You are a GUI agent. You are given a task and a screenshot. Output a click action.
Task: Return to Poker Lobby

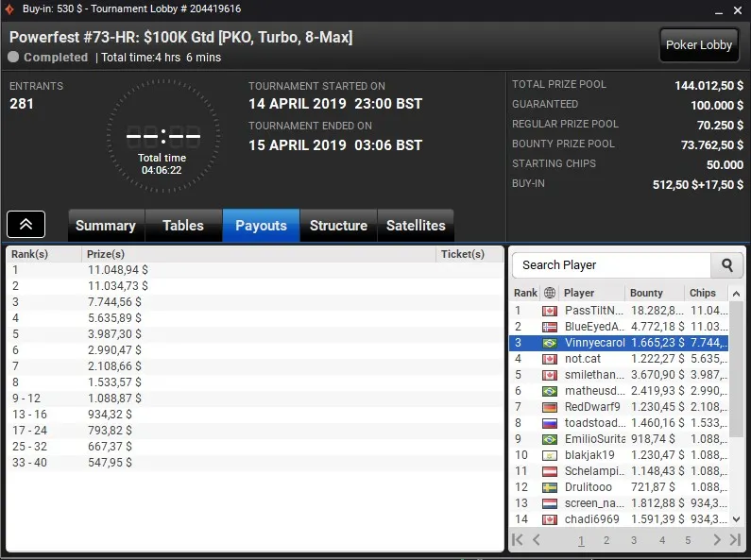[x=699, y=45]
